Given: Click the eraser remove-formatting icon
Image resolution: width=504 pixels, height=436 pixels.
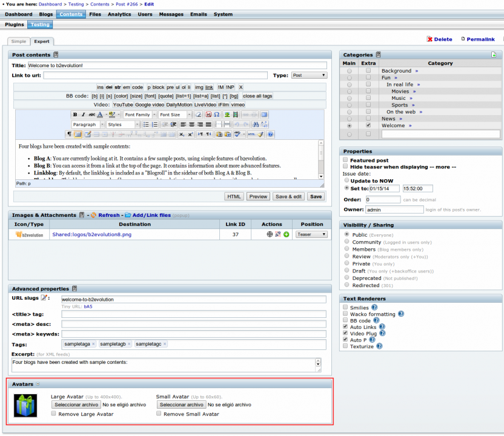Looking at the screenshot, I should pos(198,114).
